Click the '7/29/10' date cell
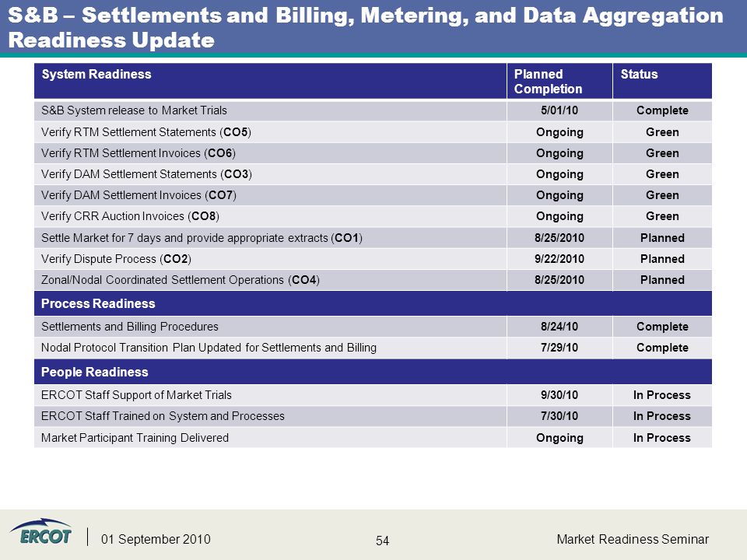 coord(559,348)
